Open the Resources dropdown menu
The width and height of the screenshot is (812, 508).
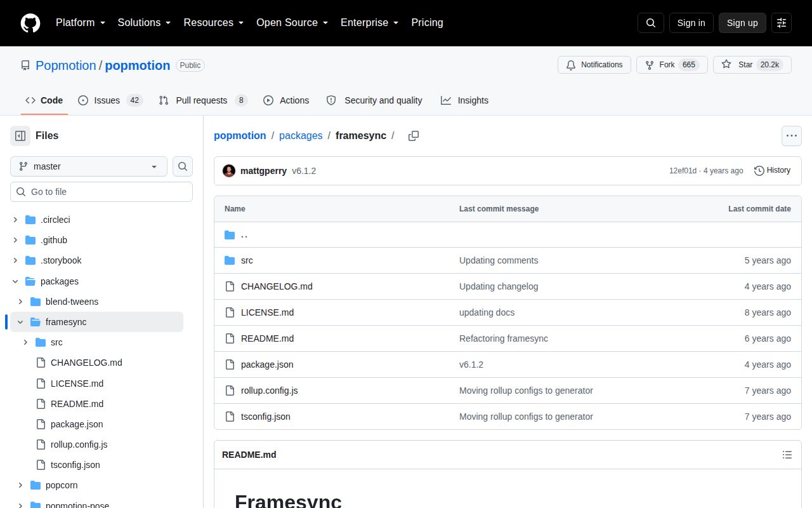pyautogui.click(x=214, y=23)
